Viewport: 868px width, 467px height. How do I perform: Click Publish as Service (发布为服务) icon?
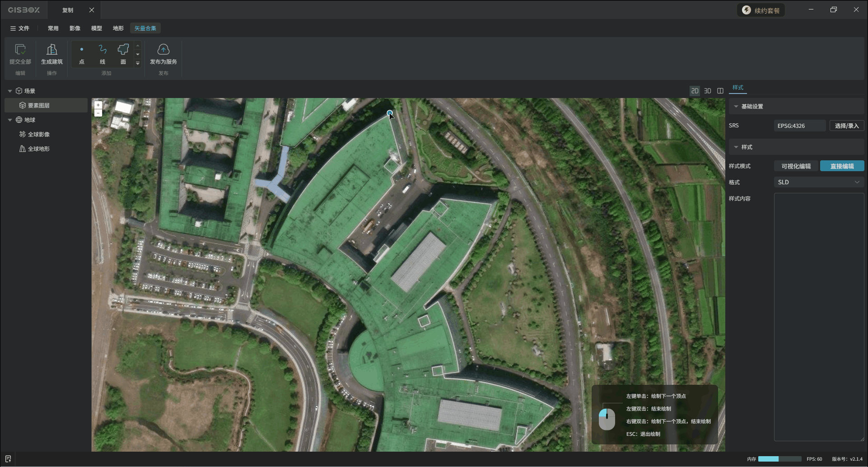coord(163,50)
